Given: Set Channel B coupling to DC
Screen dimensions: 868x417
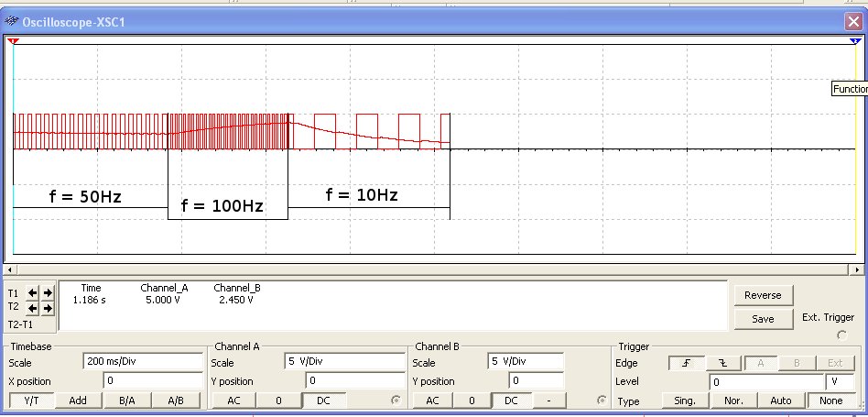Looking at the screenshot, I should 511,401.
